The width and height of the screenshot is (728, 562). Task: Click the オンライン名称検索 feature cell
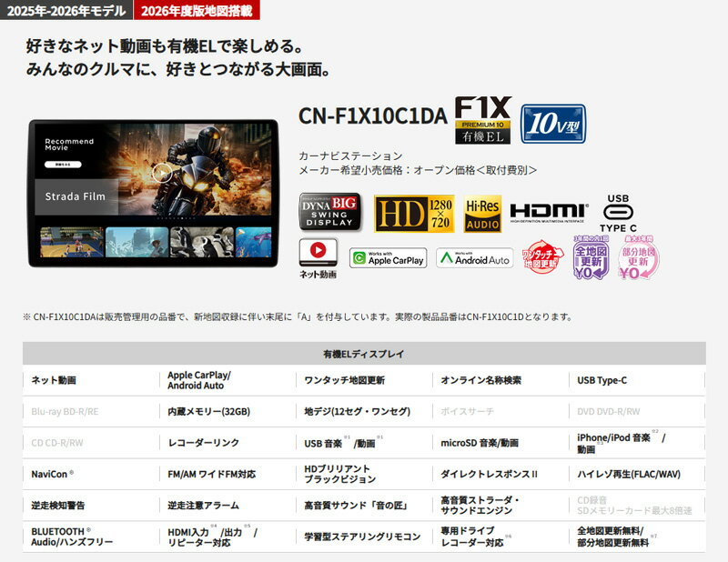[x=481, y=379]
